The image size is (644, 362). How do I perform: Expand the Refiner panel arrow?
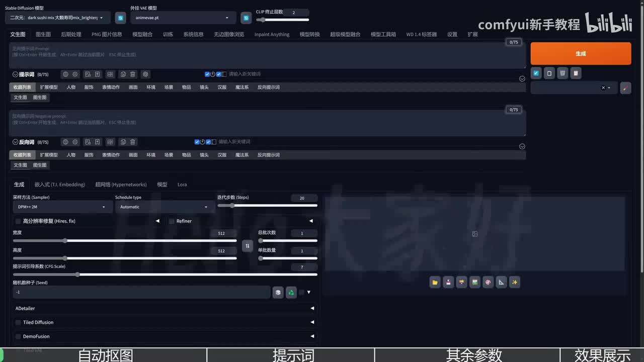[311, 221]
